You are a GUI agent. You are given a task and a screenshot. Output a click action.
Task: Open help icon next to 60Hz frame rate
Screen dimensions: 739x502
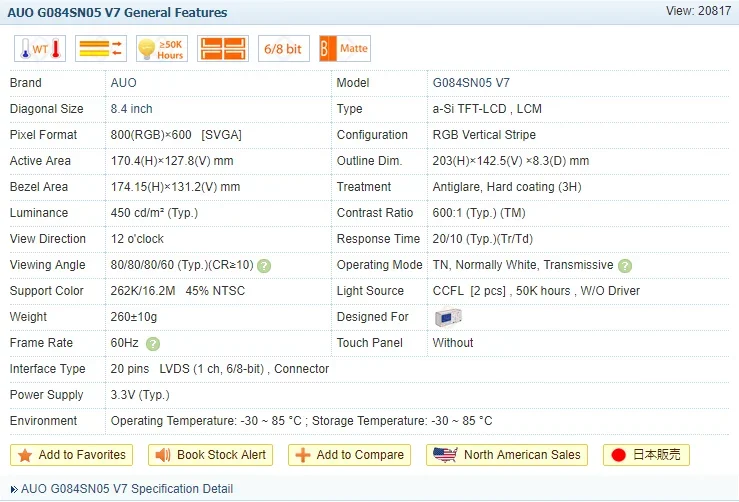click(153, 344)
